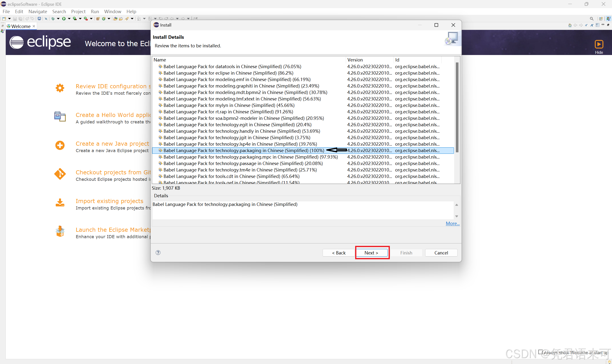Select the Welcome tab
The width and height of the screenshot is (612, 364).
[x=21, y=26]
